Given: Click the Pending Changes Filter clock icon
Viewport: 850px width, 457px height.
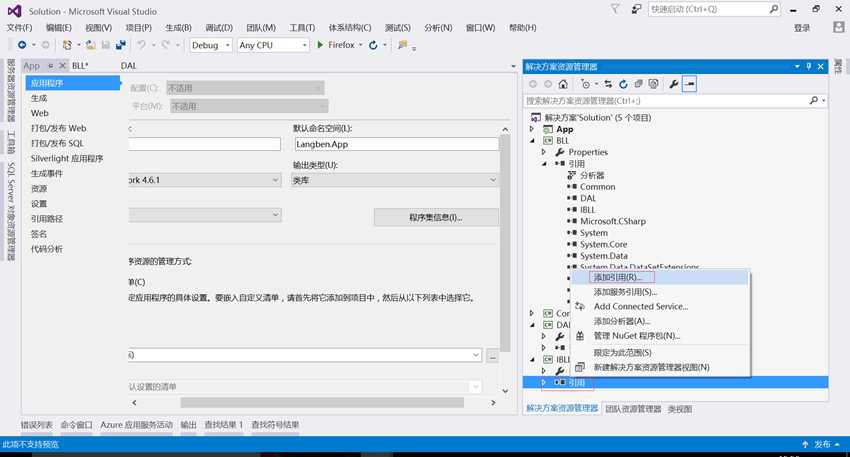Looking at the screenshot, I should pos(585,84).
